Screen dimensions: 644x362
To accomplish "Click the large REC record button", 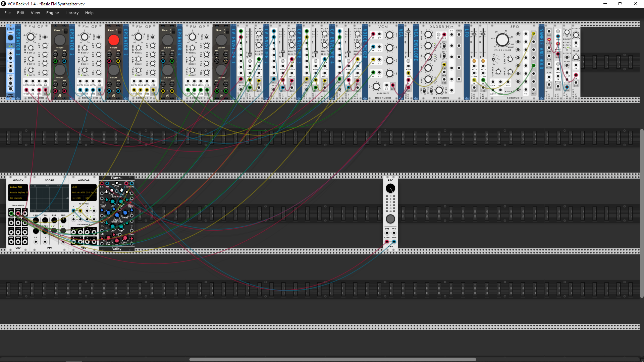I will pos(390,219).
